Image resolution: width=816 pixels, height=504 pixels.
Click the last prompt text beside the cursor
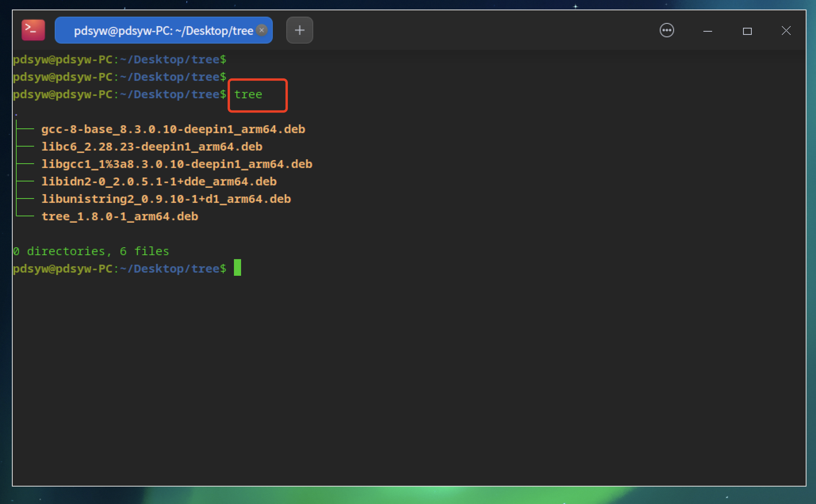120,269
